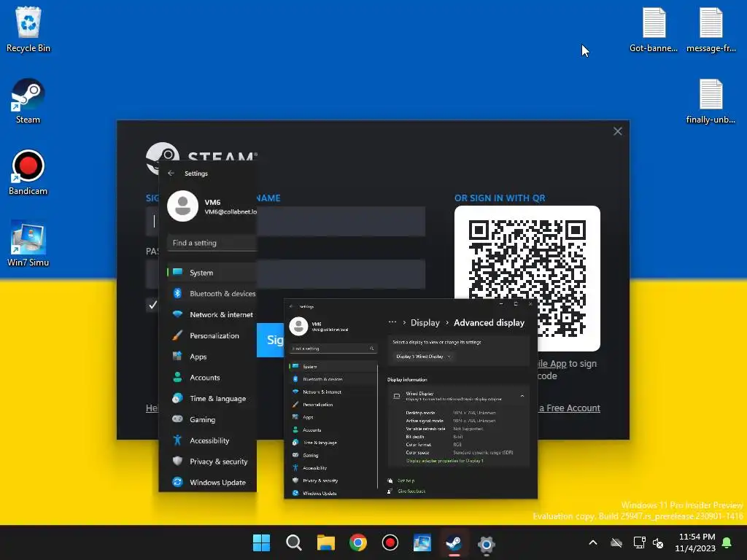Select the Win7 Simu desktop shortcut
747x560 pixels.
coord(28,244)
